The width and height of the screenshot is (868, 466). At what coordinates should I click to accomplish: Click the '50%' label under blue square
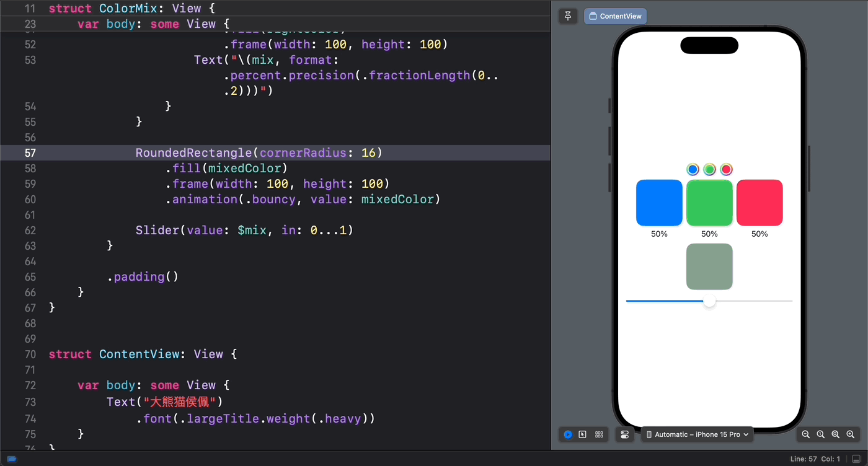[x=659, y=234]
